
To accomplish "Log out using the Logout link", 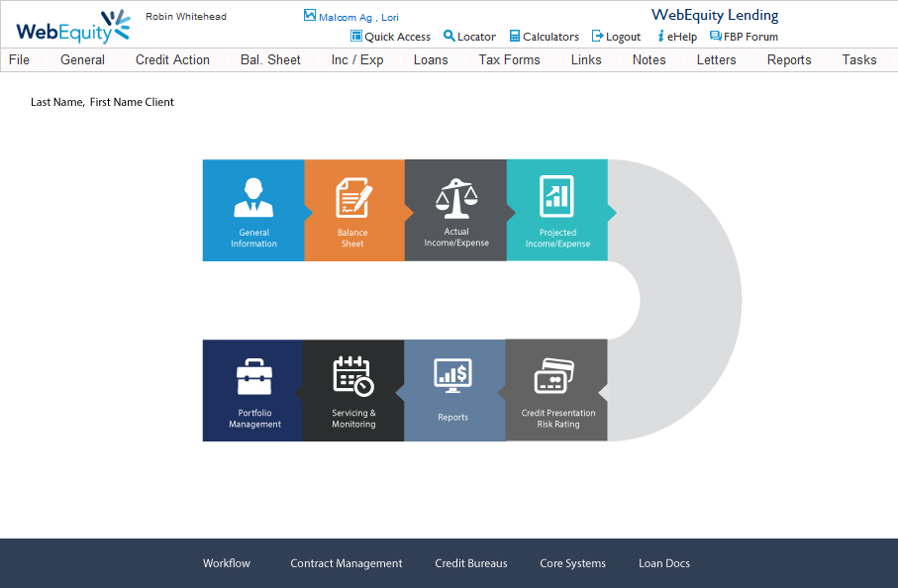I will click(616, 37).
